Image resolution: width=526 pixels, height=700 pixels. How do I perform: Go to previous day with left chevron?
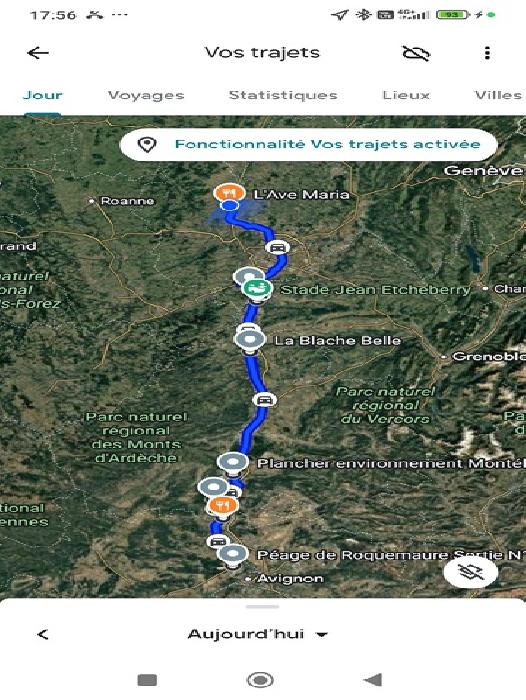coord(43,634)
